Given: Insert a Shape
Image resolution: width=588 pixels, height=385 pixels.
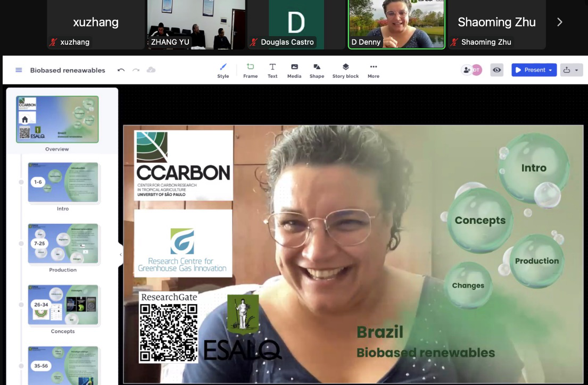Looking at the screenshot, I should click(317, 71).
